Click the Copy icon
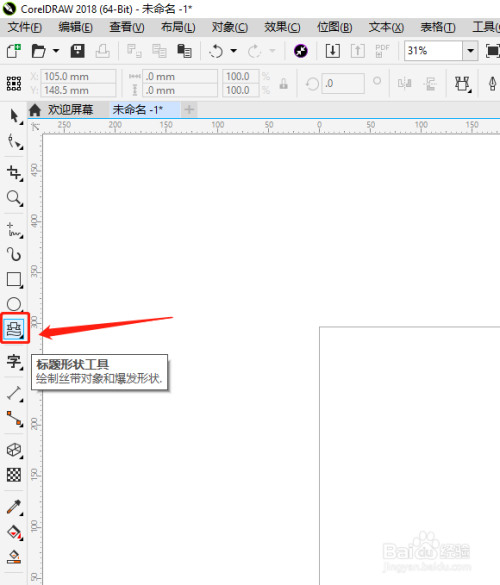 click(159, 51)
